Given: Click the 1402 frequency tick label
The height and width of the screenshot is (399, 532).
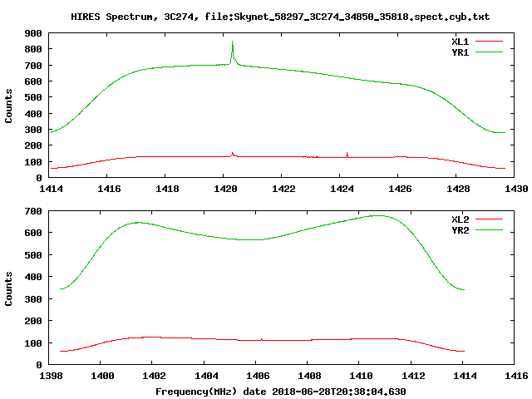Looking at the screenshot, I should 154,376.
